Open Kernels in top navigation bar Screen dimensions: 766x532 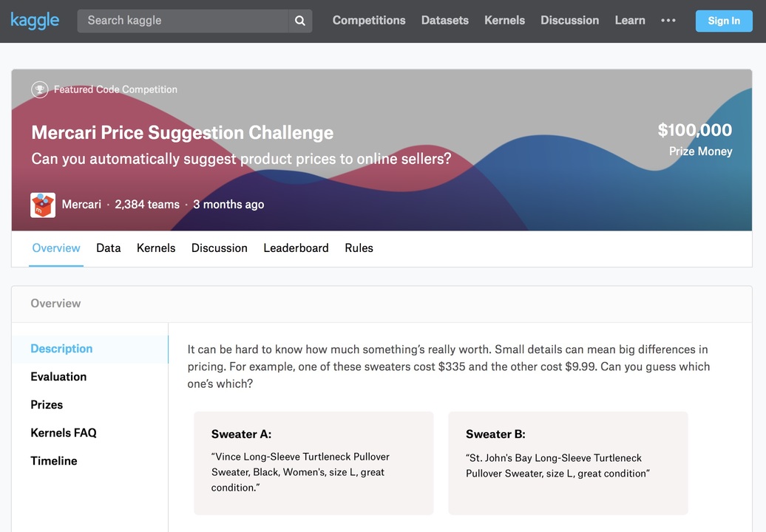click(x=505, y=21)
